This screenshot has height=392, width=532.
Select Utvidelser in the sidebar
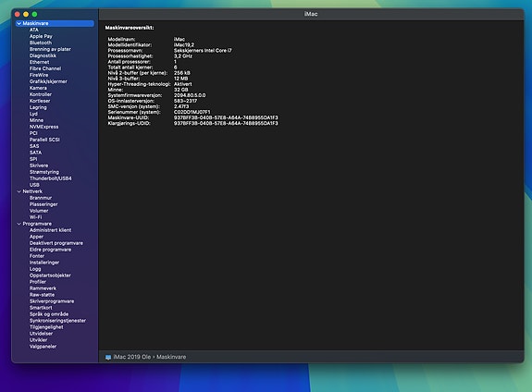coord(41,334)
